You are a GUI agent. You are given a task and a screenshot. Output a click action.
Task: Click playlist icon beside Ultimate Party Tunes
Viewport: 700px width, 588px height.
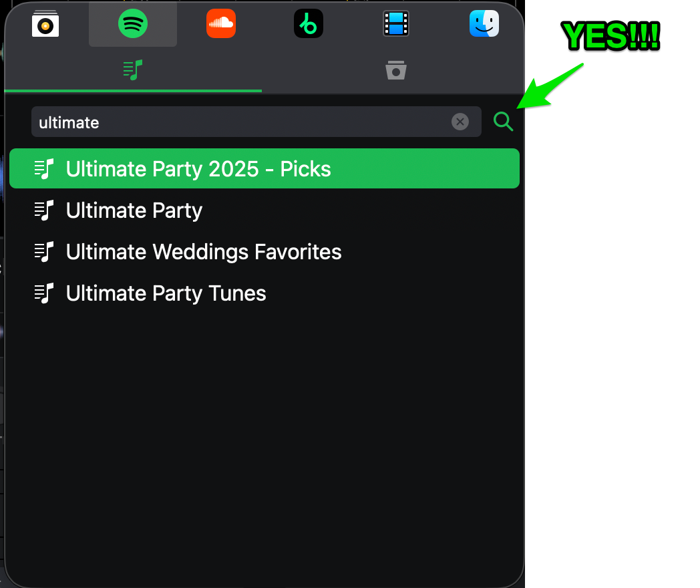[44, 293]
